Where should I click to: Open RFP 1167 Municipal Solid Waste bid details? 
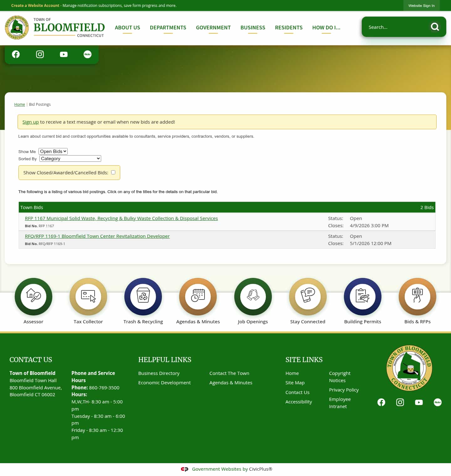pos(121,218)
